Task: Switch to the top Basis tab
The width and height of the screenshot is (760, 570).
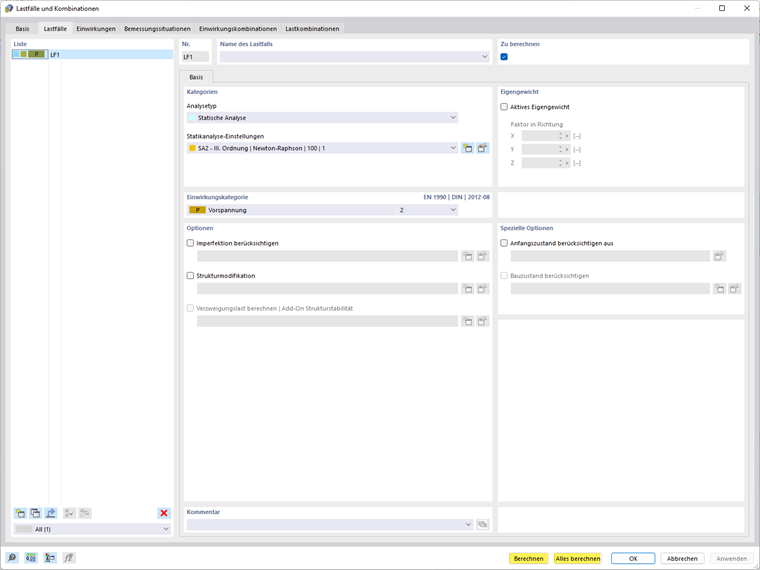Action: tap(22, 29)
